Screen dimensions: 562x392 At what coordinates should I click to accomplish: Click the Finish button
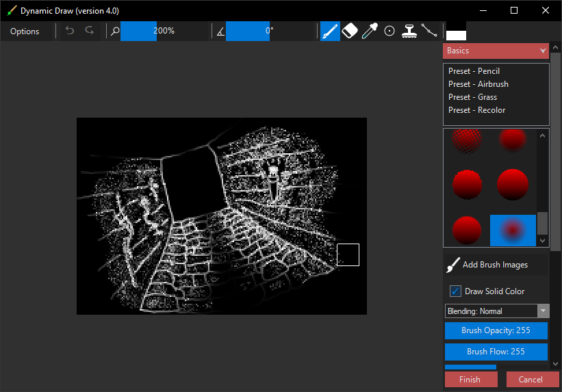[x=471, y=380]
